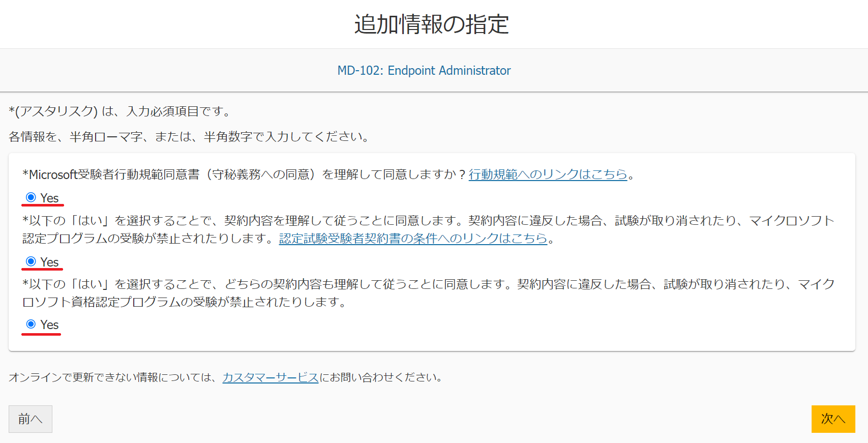The image size is (868, 443).
Task: Open the 行動規範へのリンクはこちら link
Action: click(x=548, y=174)
